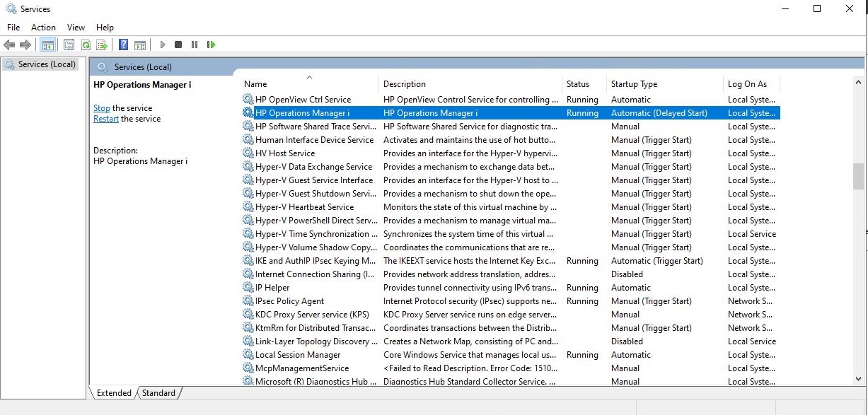The width and height of the screenshot is (868, 415).
Task: Select the Hyper-V Data Exchange Service row
Action: click(x=510, y=167)
